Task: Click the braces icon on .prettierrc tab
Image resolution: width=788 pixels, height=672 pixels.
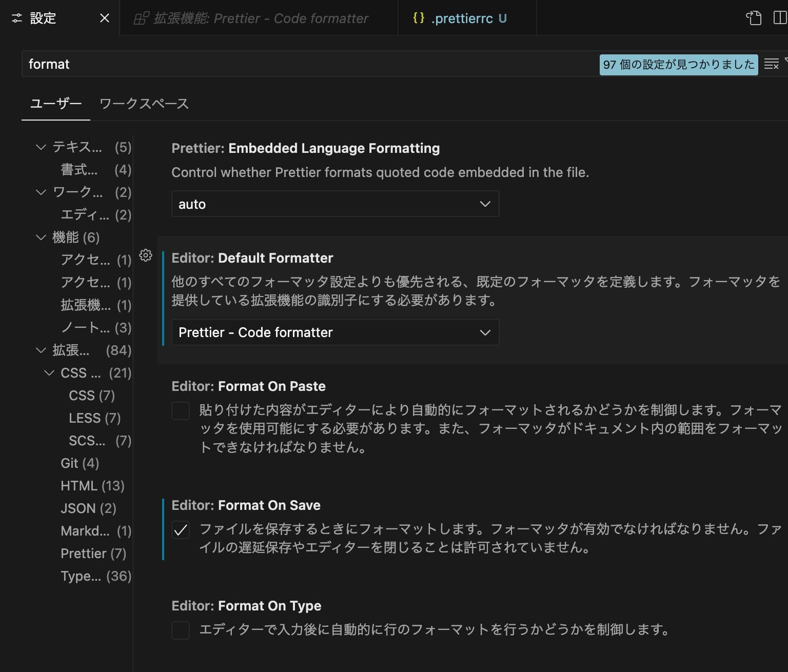Action: click(419, 18)
